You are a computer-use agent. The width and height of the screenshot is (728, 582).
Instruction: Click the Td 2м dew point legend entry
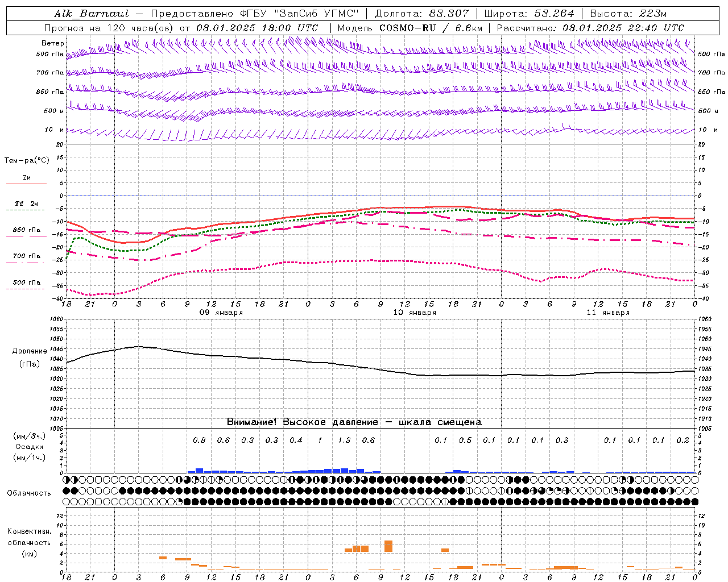coord(27,203)
